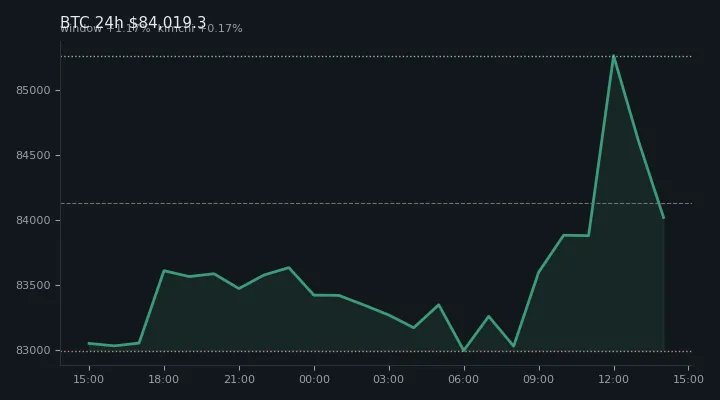Click the 06:00 time axis label
The width and height of the screenshot is (720, 400).
click(x=464, y=379)
